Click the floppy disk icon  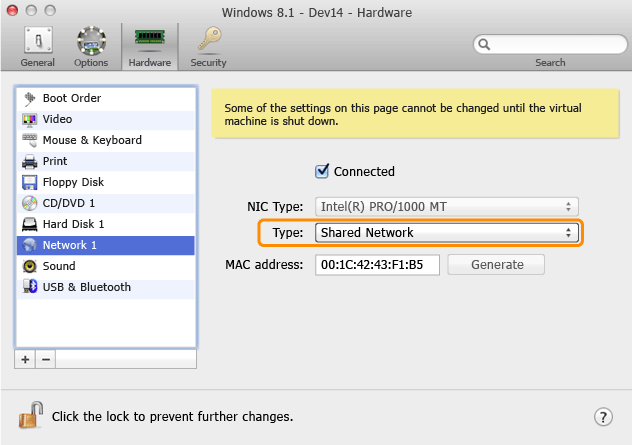pyautogui.click(x=29, y=183)
